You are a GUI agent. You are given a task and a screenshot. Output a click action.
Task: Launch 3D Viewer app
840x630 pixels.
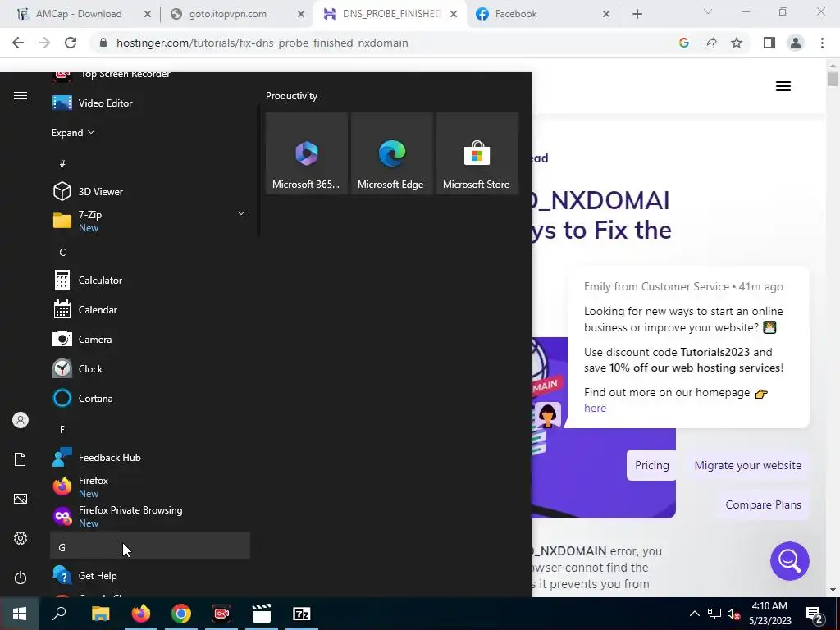150,191
